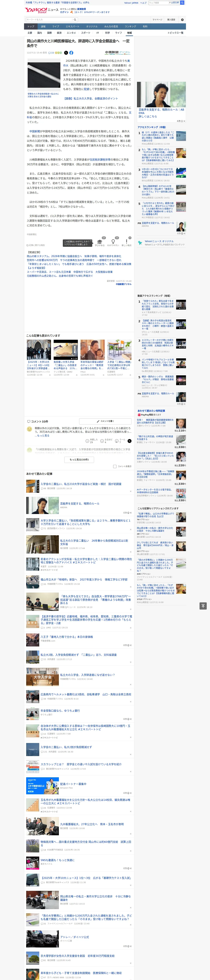
Task: Open the マイページ link
Action: [157, 20]
